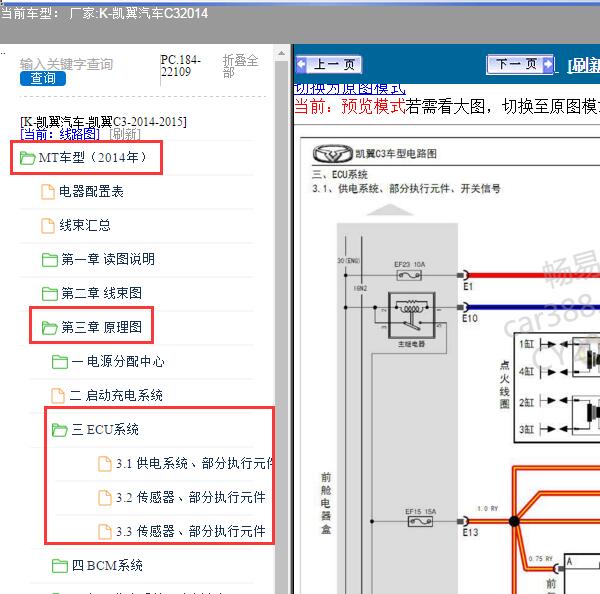This screenshot has width=600, height=594.
Task: Open 3.3 传感器、部分执行元件 page
Action: point(191,531)
